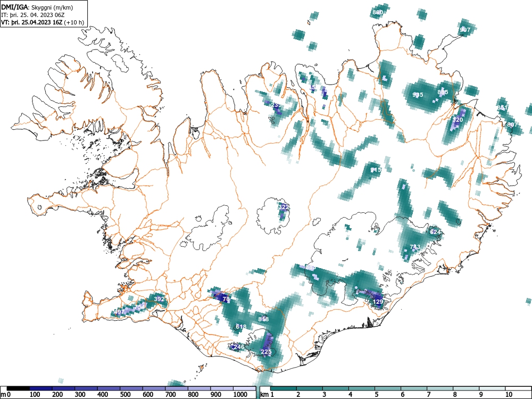The height and width of the screenshot is (399, 532).
Task: Click the 497 visibility value label
Action: [x=119, y=311]
